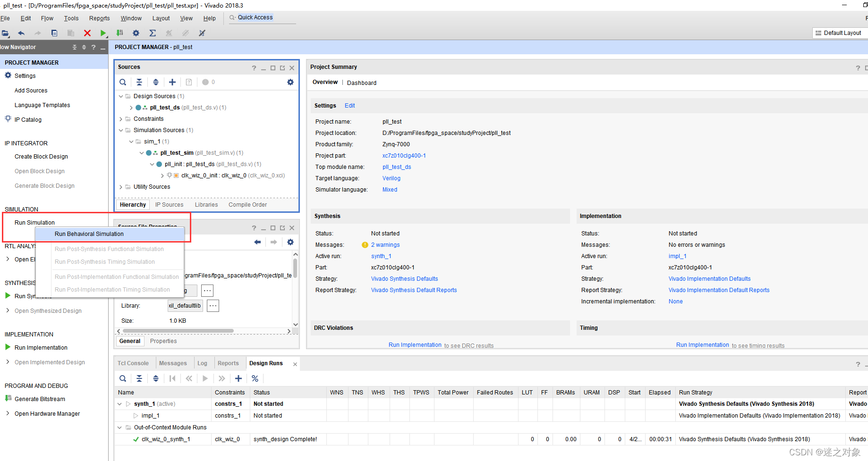Open Sources panel help icon

pos(254,68)
